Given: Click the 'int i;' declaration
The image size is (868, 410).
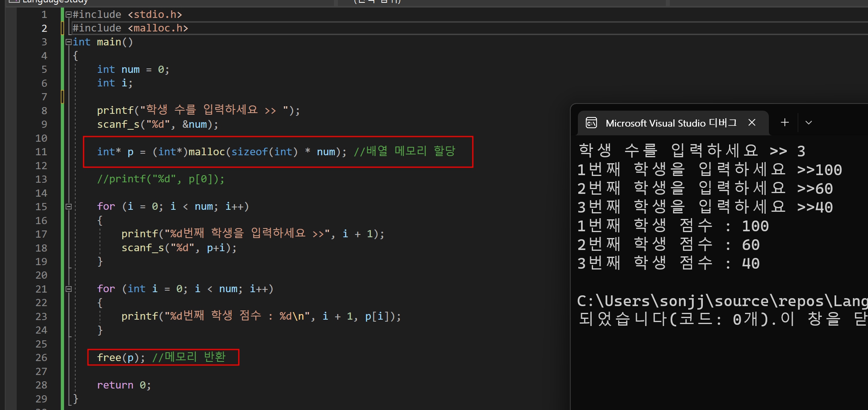Looking at the screenshot, I should point(115,83).
